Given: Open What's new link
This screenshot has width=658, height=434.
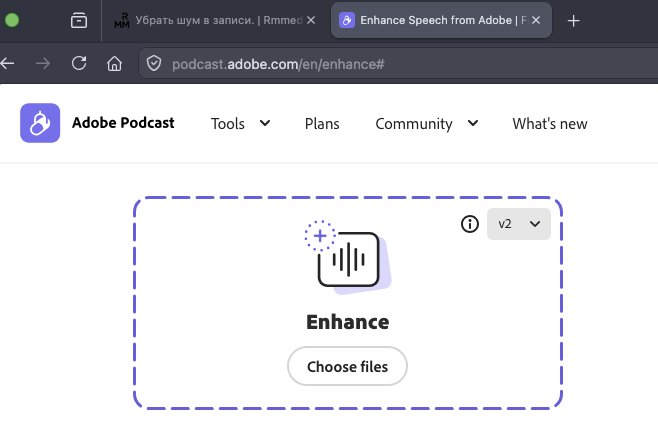Looking at the screenshot, I should [549, 124].
